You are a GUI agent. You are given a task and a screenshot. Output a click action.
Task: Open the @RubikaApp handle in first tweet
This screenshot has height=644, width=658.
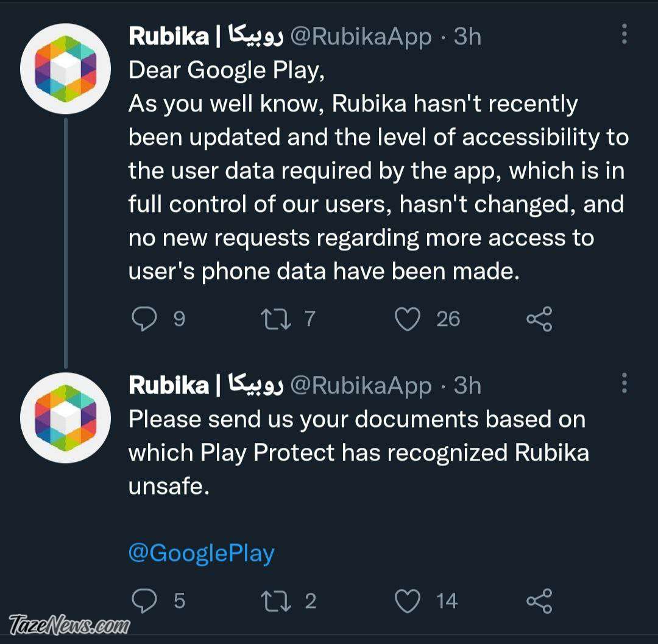pyautogui.click(x=361, y=37)
